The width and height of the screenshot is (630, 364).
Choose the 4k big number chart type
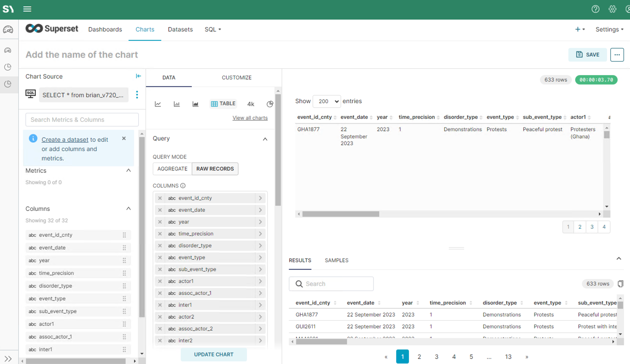pos(251,104)
